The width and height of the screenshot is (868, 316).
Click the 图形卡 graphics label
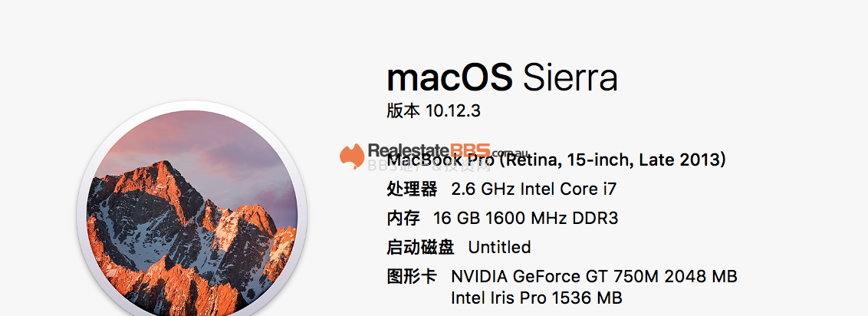tap(412, 276)
